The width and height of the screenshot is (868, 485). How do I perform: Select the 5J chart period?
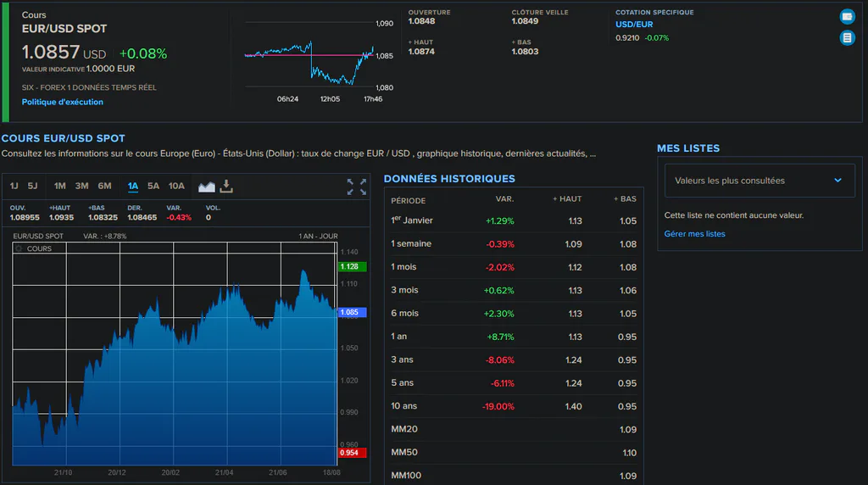pyautogui.click(x=33, y=186)
